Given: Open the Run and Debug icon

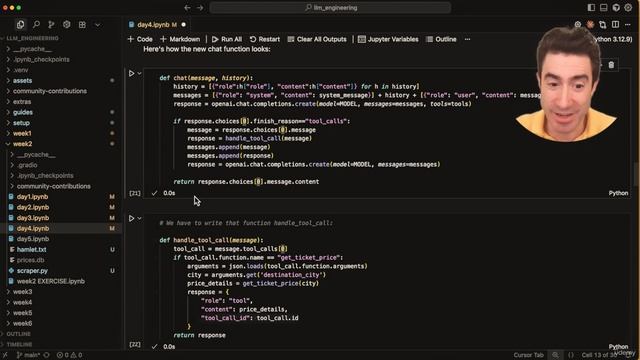Looking at the screenshot, I should [x=67, y=24].
